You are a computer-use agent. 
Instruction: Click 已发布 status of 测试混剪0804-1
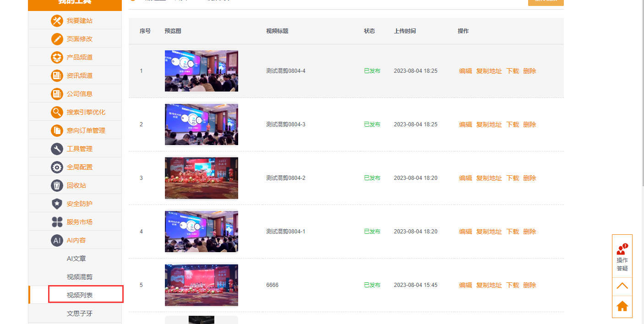tap(372, 232)
